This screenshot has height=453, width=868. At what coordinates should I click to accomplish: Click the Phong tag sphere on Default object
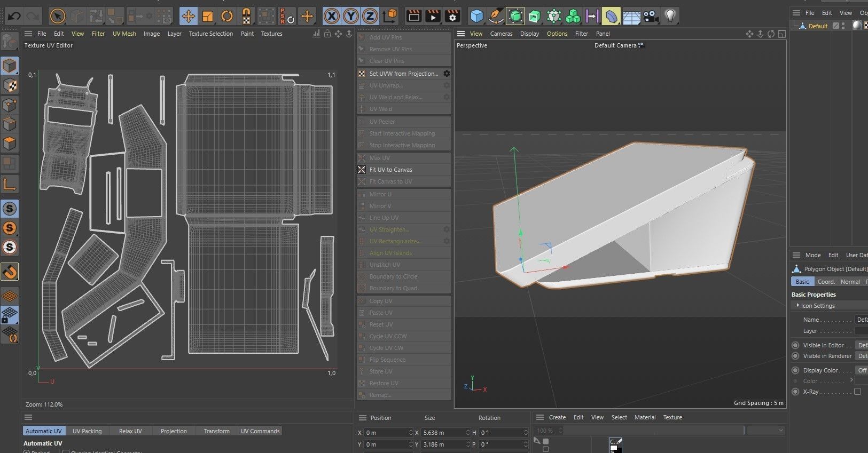point(857,25)
